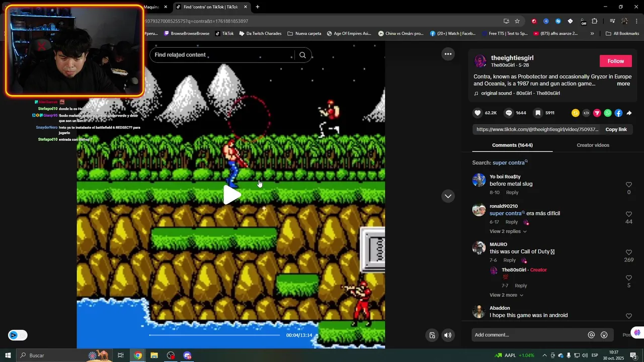This screenshot has height=362, width=644.
Task: Reply to ronald90210's comment
Action: (x=512, y=222)
